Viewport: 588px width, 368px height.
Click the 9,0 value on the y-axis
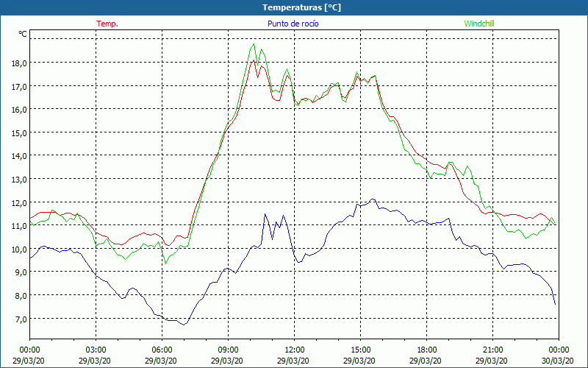(x=21, y=272)
